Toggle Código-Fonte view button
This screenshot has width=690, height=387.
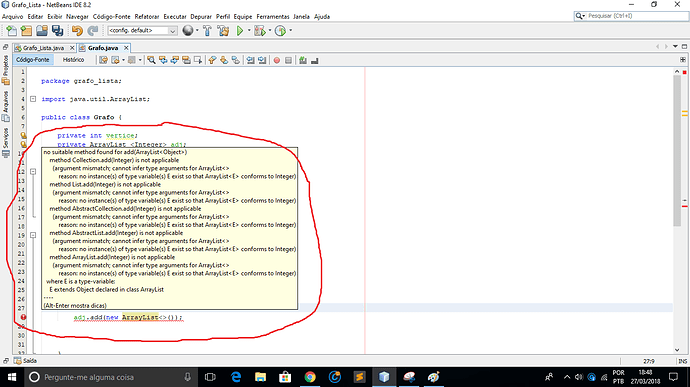click(x=33, y=60)
